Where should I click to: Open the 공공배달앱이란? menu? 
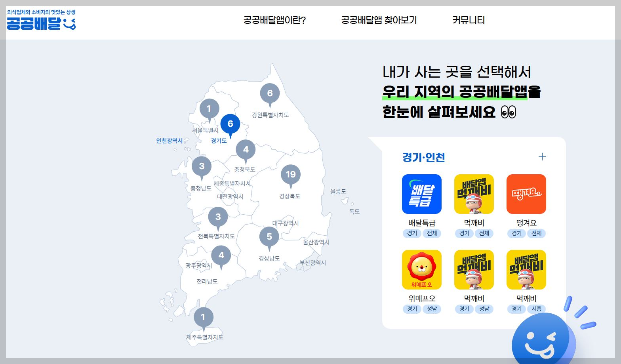[x=274, y=20]
